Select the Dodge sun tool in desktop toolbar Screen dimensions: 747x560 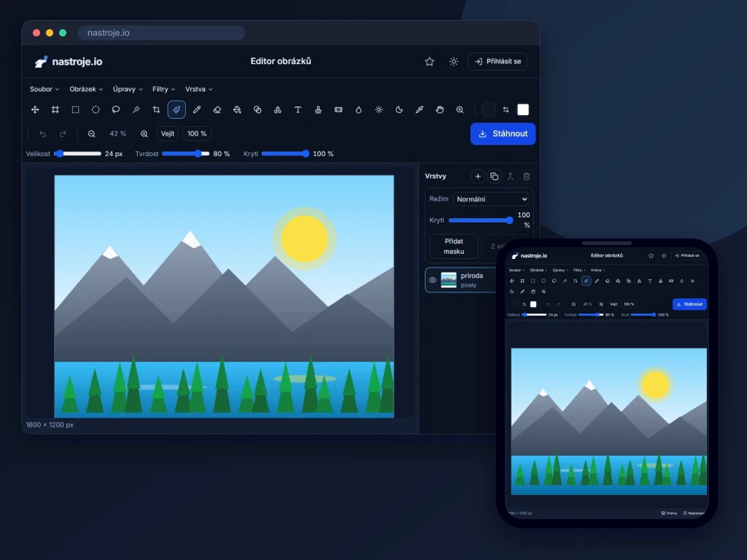point(379,109)
